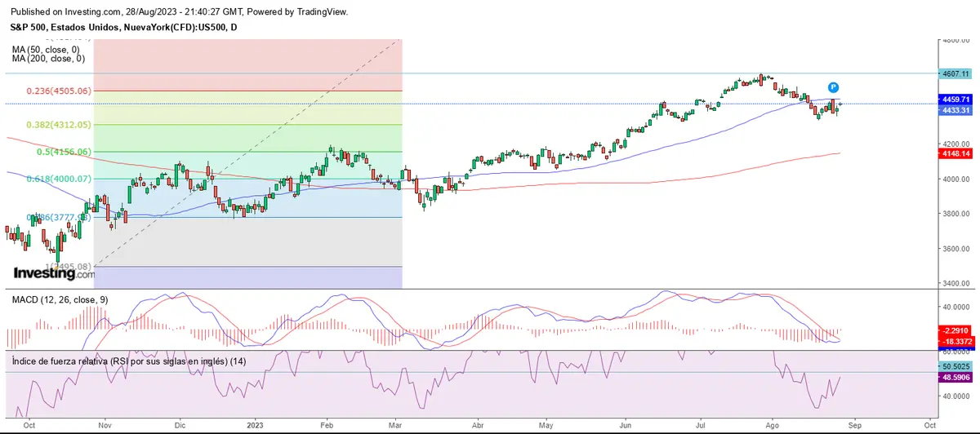Click the May label on the time axis

pos(548,426)
